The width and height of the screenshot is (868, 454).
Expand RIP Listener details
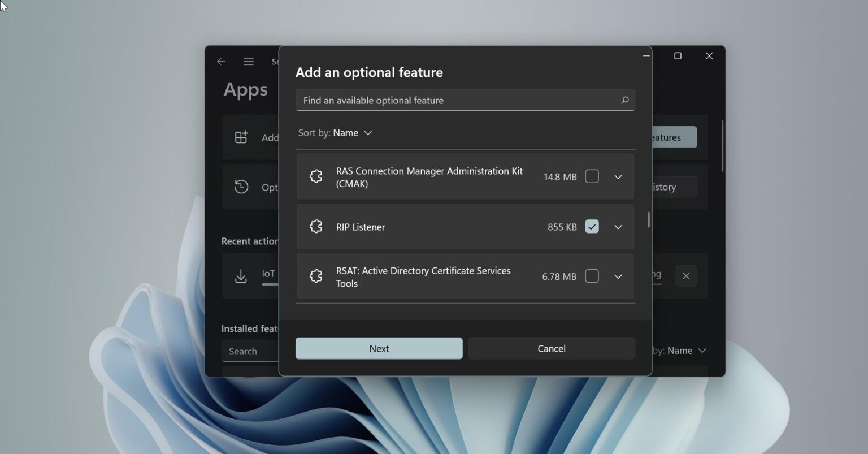click(618, 226)
